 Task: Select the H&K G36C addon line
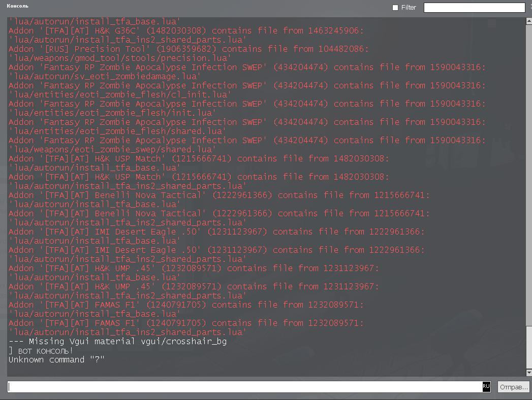coord(186,30)
